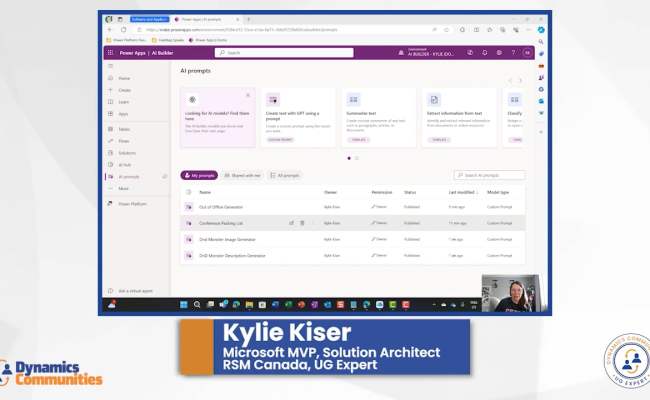This screenshot has width=650, height=400.
Task: Go to next template cards arrow
Action: (520, 80)
